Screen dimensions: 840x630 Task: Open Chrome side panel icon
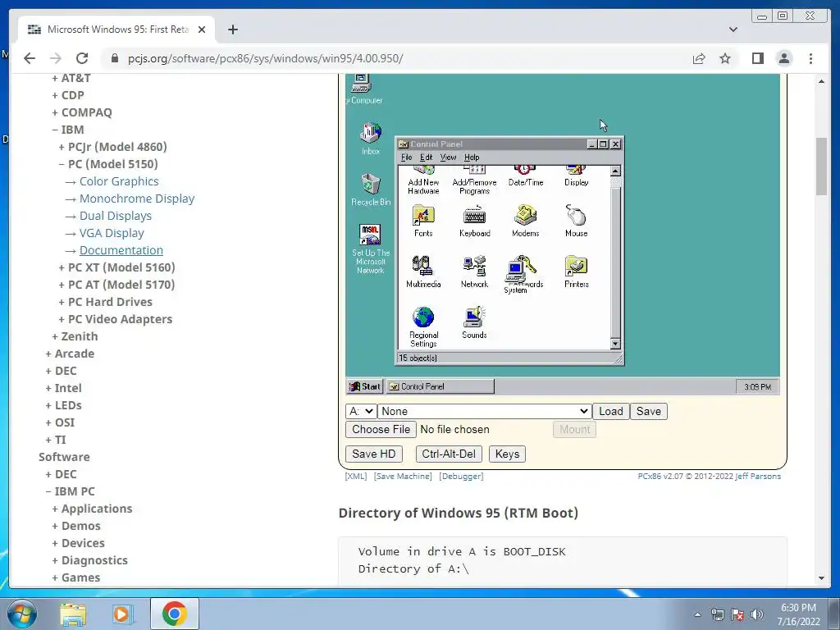(x=757, y=58)
